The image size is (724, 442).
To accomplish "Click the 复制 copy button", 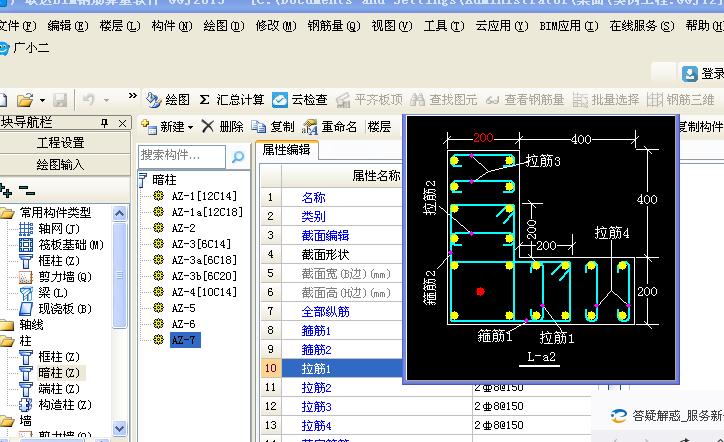I will click(x=273, y=127).
